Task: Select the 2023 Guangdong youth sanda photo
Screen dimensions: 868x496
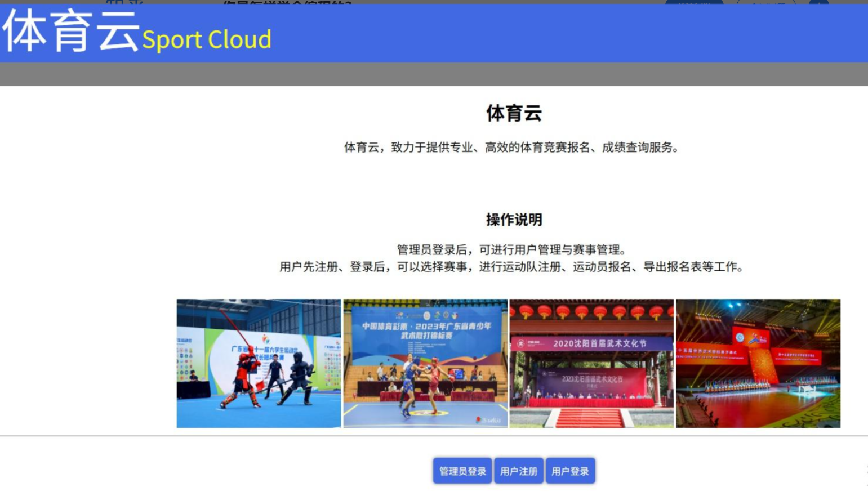Action: pos(425,363)
